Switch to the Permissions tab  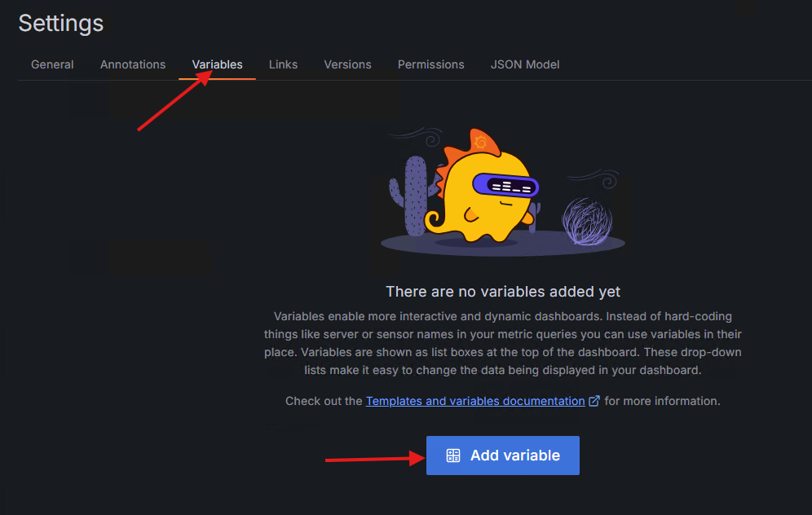click(x=430, y=64)
